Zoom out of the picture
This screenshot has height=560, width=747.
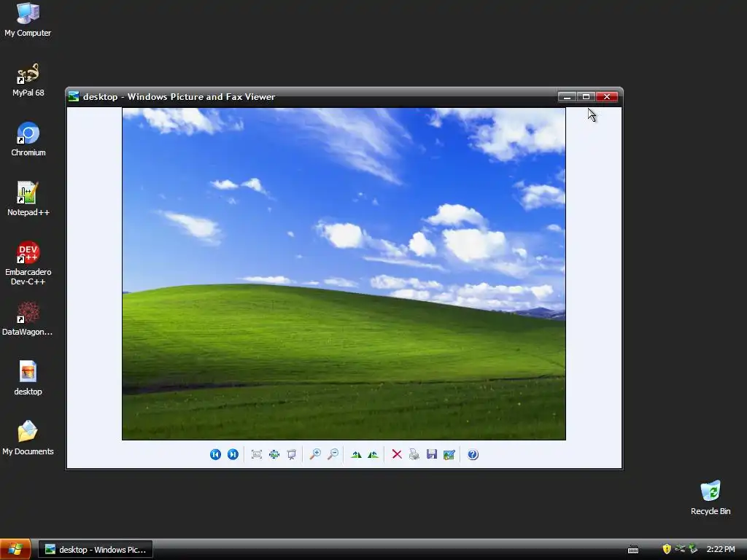click(x=333, y=454)
